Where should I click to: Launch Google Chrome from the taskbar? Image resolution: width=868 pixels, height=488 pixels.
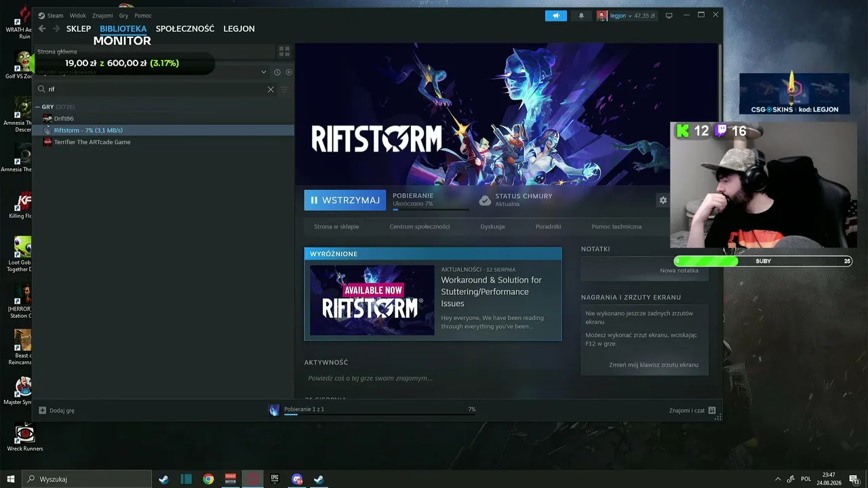(x=208, y=479)
